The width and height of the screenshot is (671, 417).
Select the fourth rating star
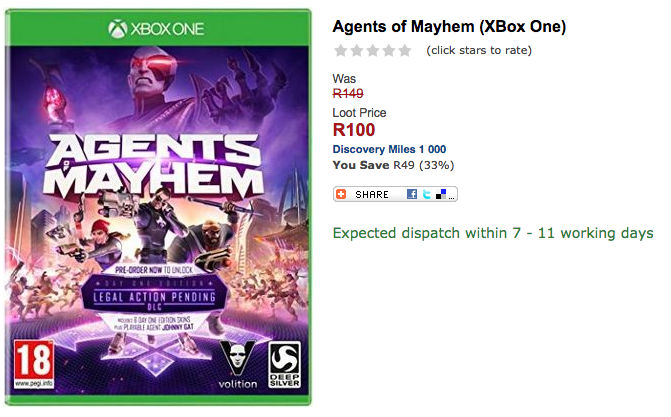389,50
